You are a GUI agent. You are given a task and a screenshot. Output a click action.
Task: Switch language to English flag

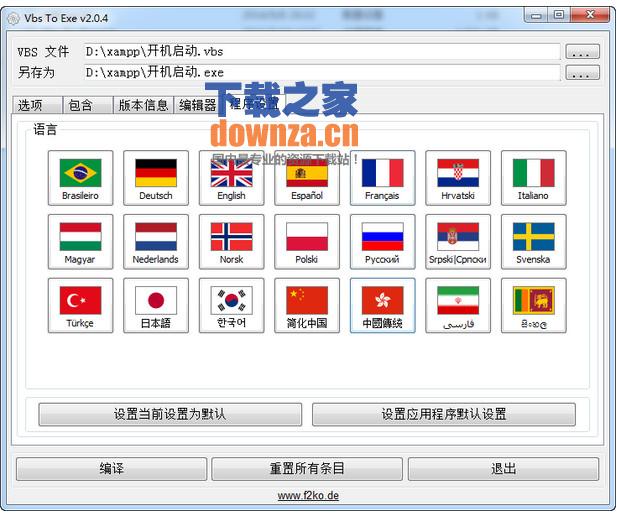[231, 178]
